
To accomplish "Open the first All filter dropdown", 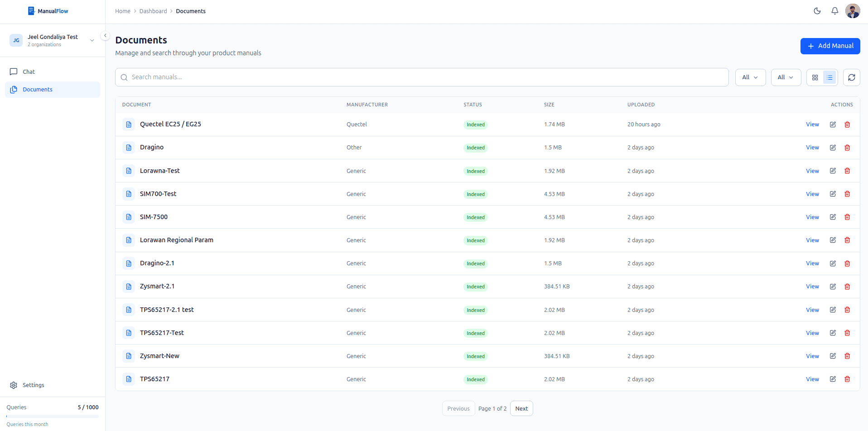I will pos(750,77).
